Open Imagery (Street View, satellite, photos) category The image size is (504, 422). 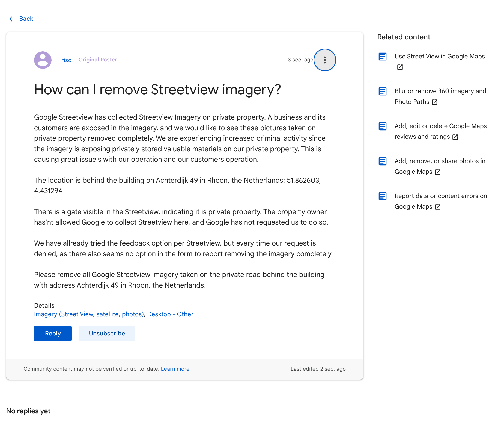89,314
